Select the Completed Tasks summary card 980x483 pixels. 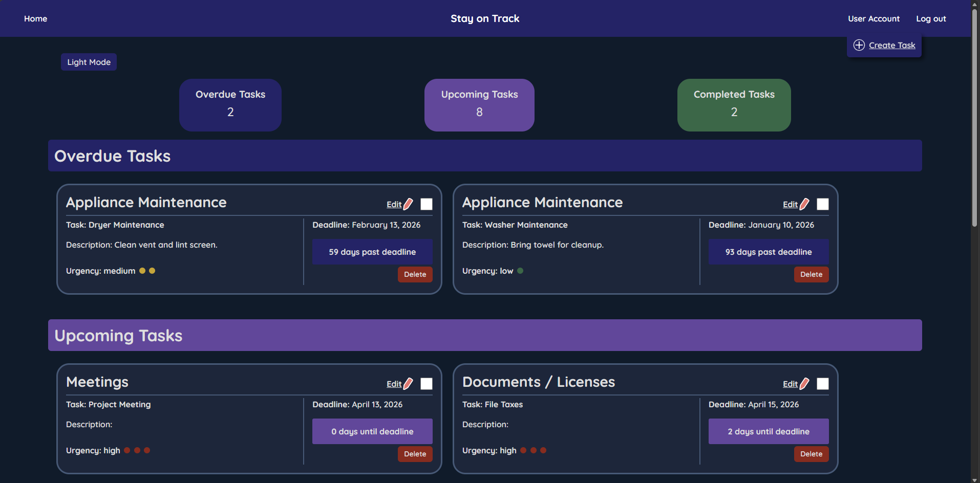(x=734, y=105)
